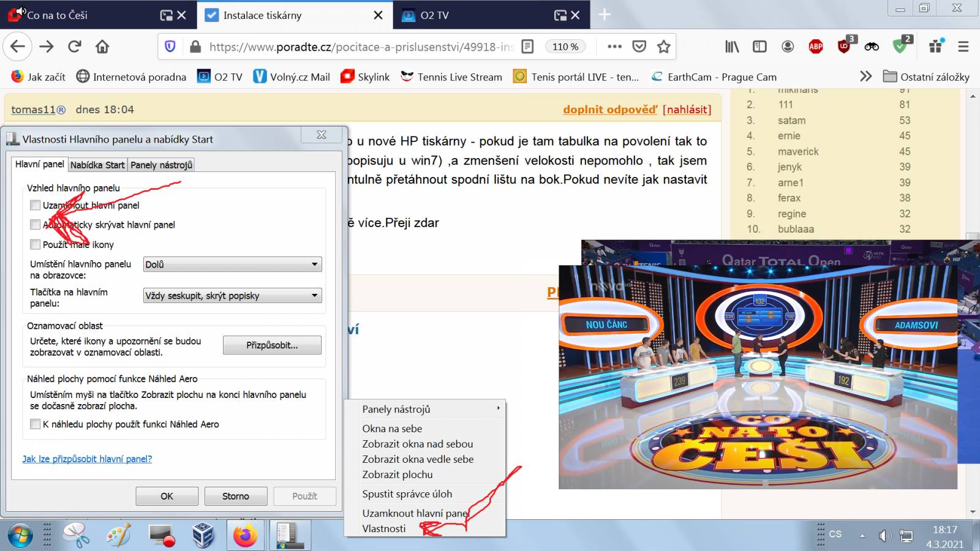Screen dimensions: 980x551
Task: Open the Firefox home page icon
Action: (102, 47)
